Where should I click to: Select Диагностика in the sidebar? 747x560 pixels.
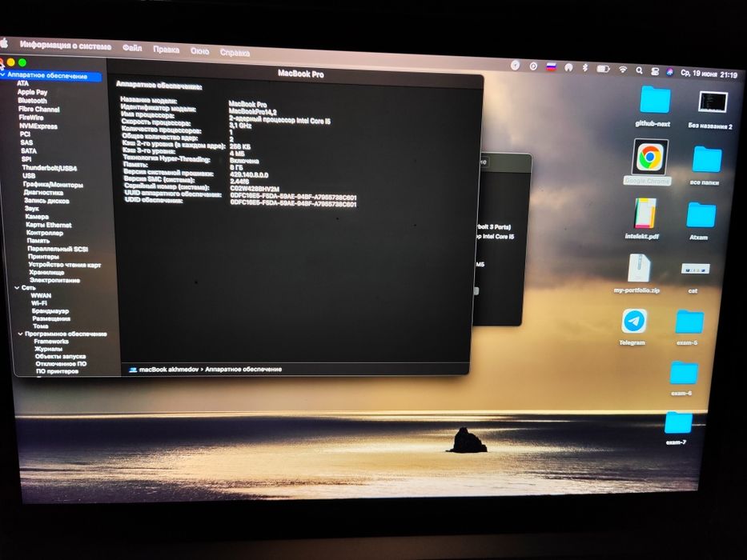(43, 192)
